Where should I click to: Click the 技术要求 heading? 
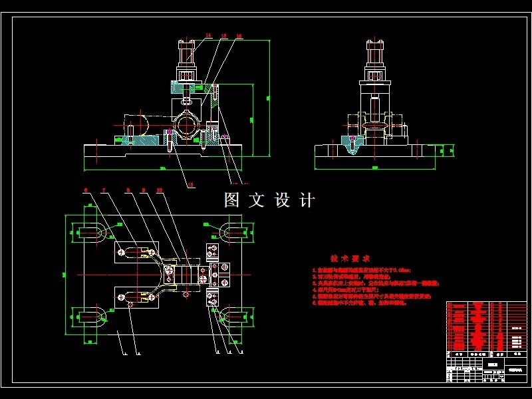pyautogui.click(x=350, y=259)
